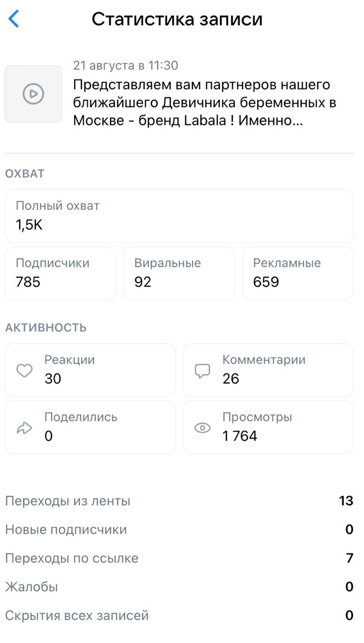The image size is (364, 643).
Task: Click the АКТИВНОСТЬ section header
Action: (46, 328)
